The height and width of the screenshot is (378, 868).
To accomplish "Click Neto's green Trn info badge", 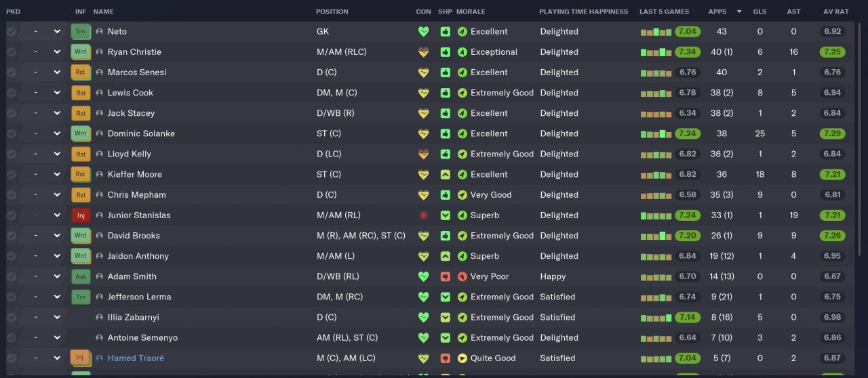I will pyautogui.click(x=80, y=32).
